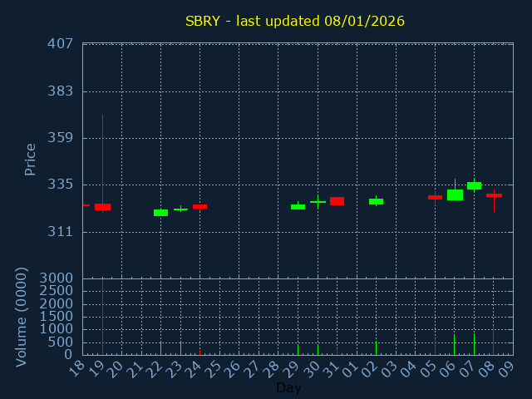Click the green volume bar for day 06

point(454,345)
